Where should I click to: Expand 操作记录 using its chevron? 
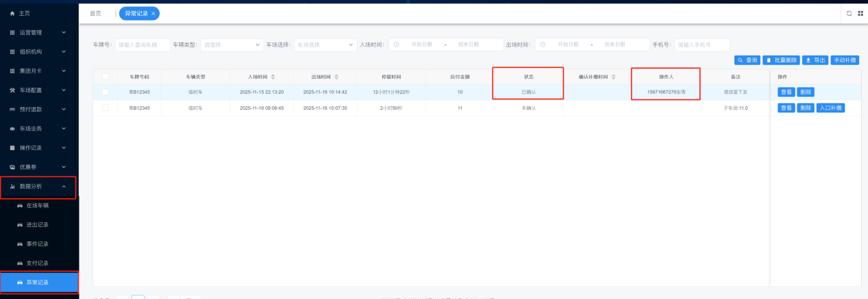64,147
